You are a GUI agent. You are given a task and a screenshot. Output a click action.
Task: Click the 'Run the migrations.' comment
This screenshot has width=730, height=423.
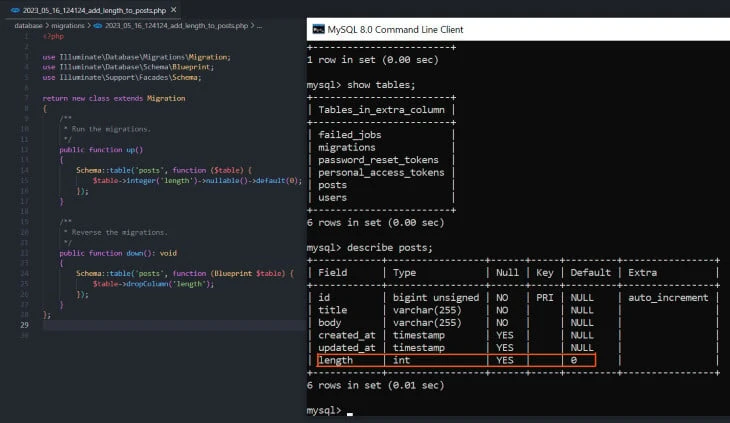tap(111, 129)
